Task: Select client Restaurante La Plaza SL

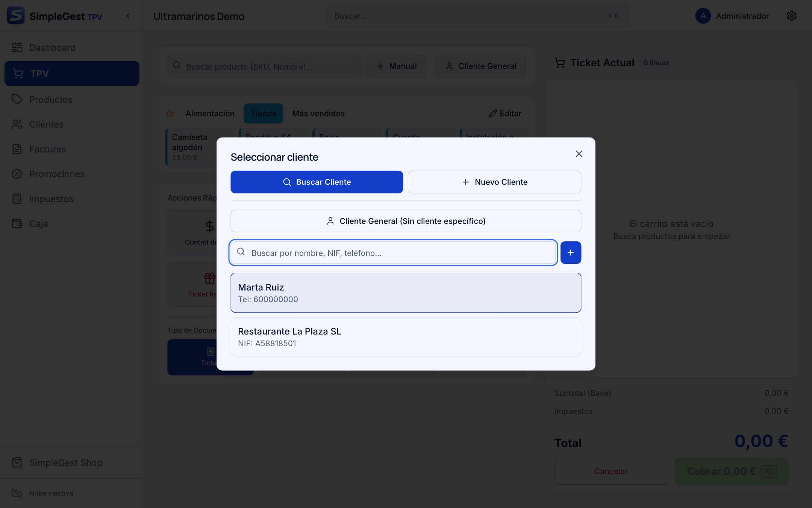Action: (x=406, y=337)
